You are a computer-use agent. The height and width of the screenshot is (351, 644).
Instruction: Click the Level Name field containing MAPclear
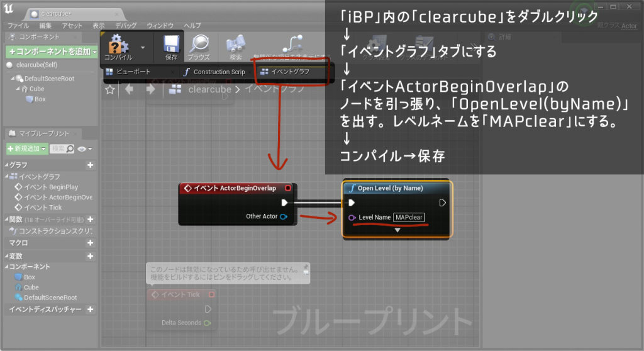409,218
